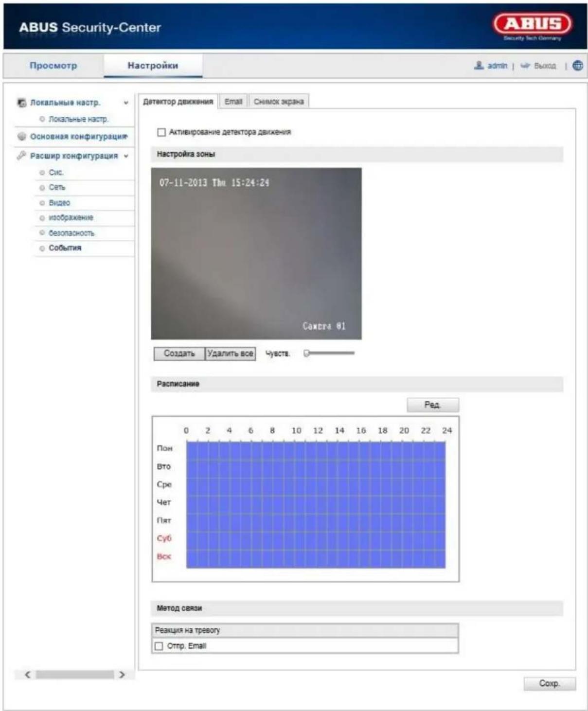The image size is (588, 711).
Task: Click the Реакция на тревогу table header
Action: 305,630
